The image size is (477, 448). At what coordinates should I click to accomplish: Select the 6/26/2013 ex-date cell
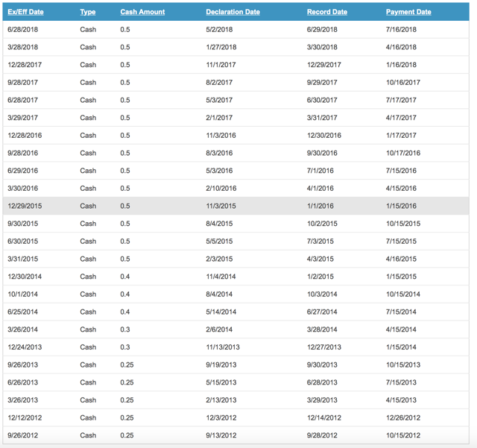click(x=23, y=382)
